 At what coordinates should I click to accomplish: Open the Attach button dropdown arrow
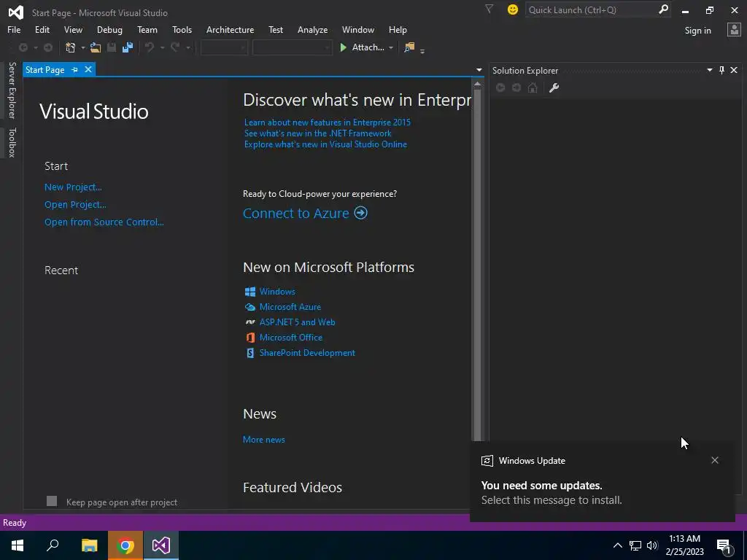[x=391, y=47]
